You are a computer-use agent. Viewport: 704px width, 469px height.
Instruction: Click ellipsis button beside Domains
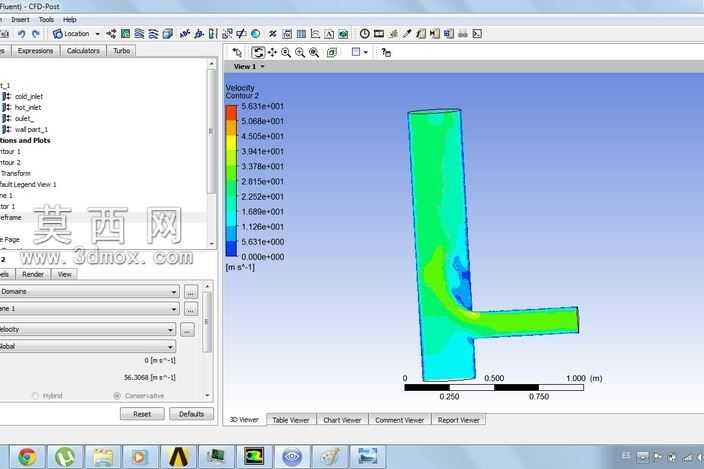190,292
